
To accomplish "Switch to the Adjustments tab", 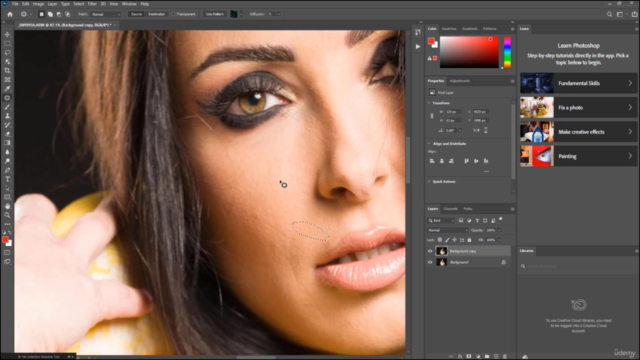I will (460, 81).
